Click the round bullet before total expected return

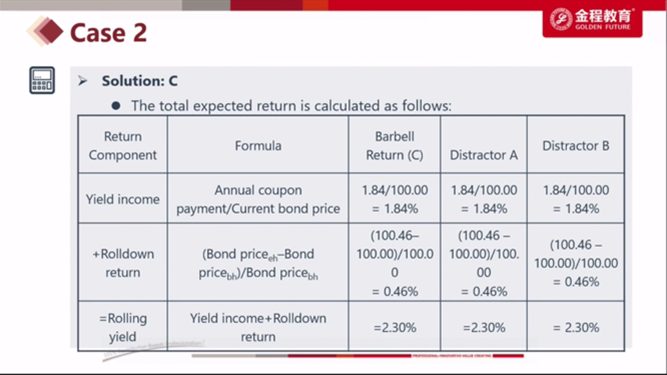pyautogui.click(x=116, y=105)
